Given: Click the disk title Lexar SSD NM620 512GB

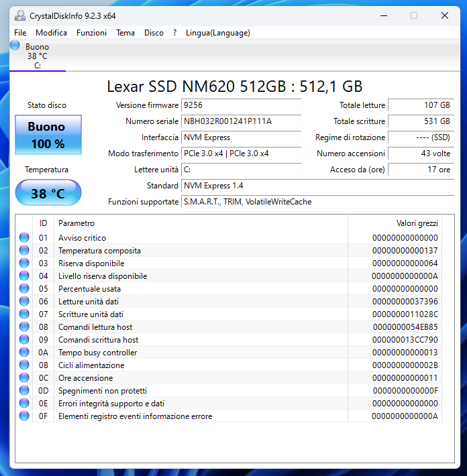Looking at the screenshot, I should pyautogui.click(x=235, y=86).
